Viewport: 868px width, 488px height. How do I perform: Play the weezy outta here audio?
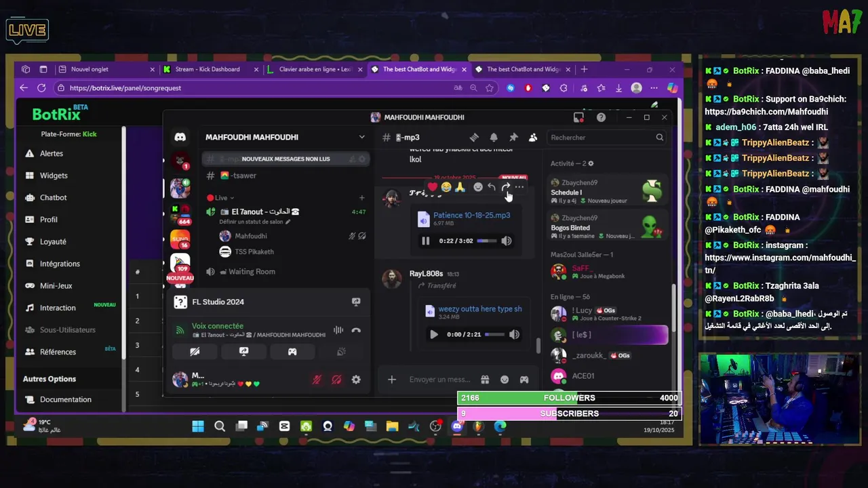pyautogui.click(x=433, y=334)
